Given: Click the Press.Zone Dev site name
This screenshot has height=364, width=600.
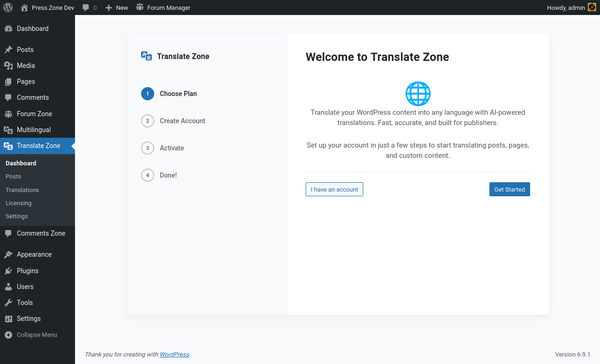Looking at the screenshot, I should coord(53,7).
